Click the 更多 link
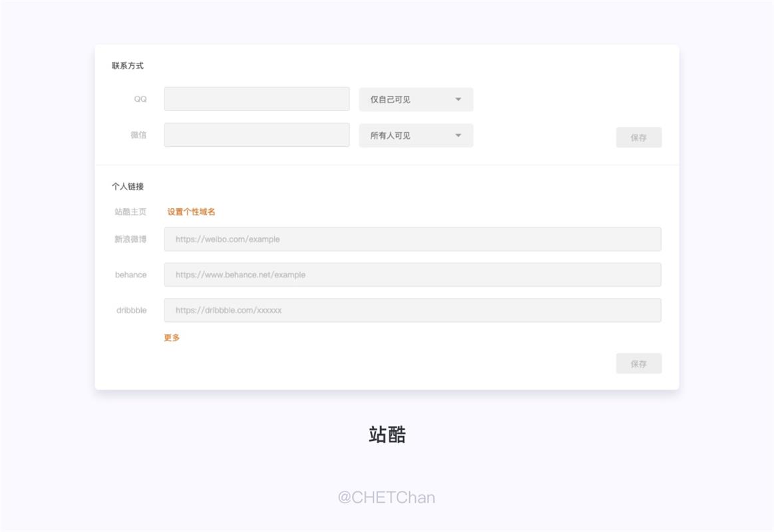This screenshot has width=774, height=532. [x=172, y=338]
